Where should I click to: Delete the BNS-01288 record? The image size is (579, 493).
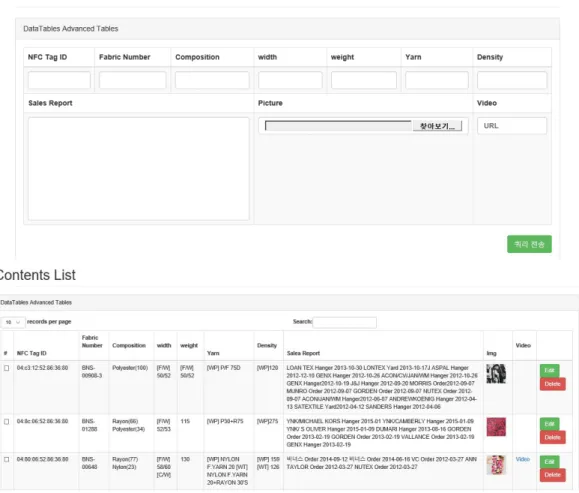click(x=552, y=437)
